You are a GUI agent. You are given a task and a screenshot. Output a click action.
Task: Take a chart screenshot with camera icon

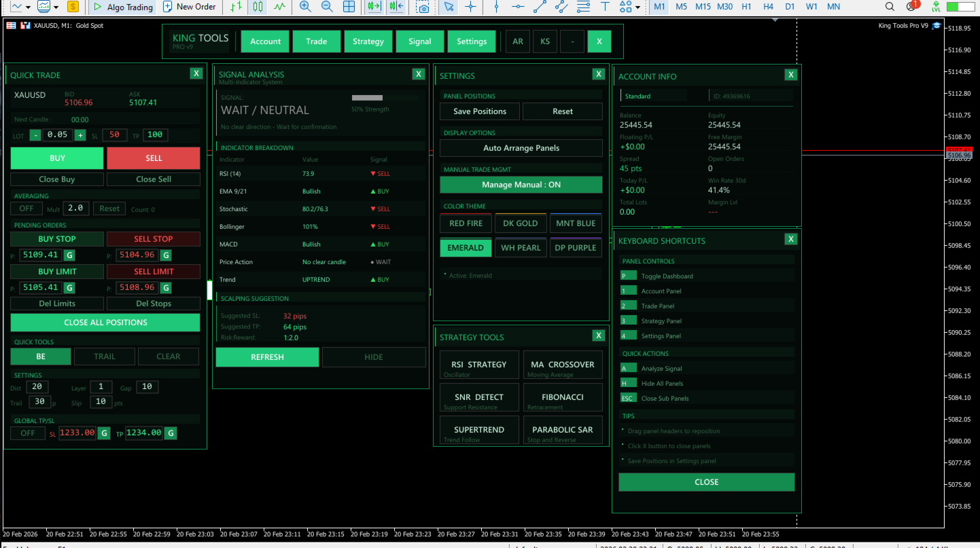(x=423, y=7)
